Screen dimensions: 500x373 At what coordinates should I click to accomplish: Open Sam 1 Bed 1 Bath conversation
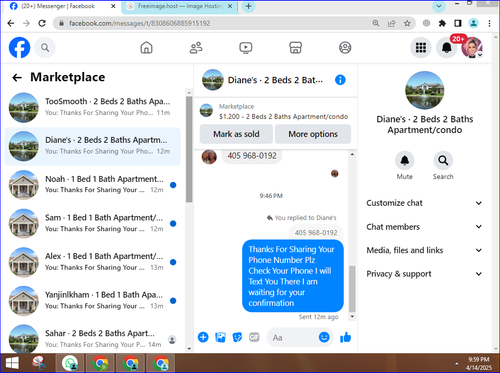[x=93, y=223]
